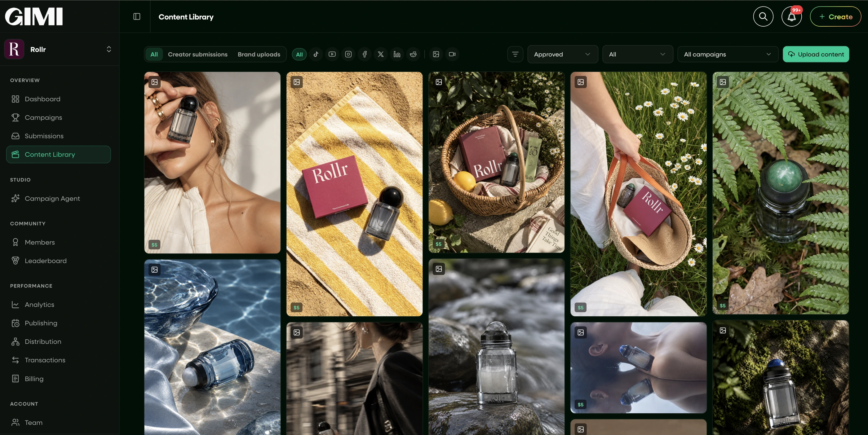Open Submissions in the sidebar

point(58,136)
